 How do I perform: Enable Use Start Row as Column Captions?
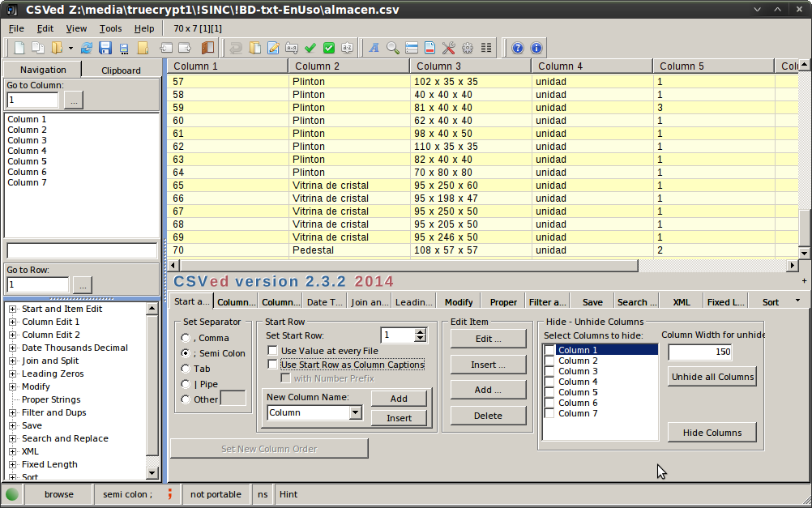coord(274,365)
